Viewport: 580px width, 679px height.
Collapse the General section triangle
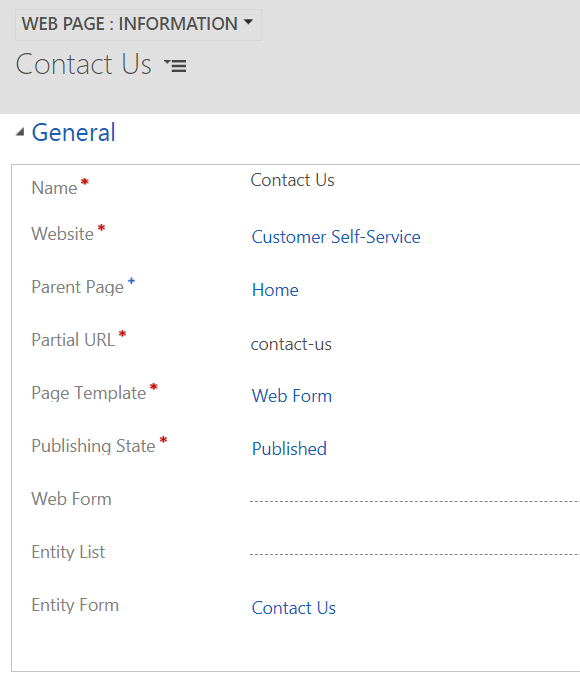20,132
